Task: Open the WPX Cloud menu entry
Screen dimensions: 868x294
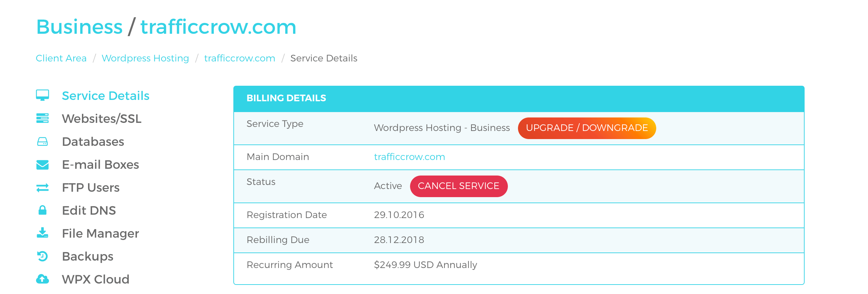Action: click(96, 279)
